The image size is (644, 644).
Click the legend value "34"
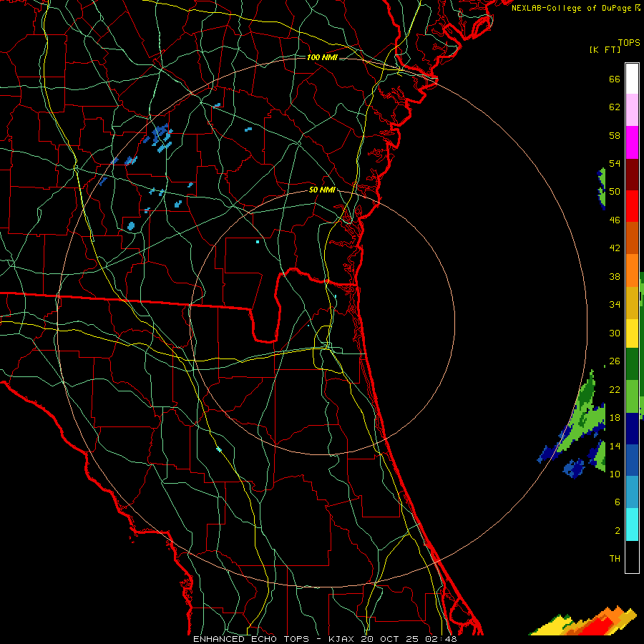pos(615,305)
